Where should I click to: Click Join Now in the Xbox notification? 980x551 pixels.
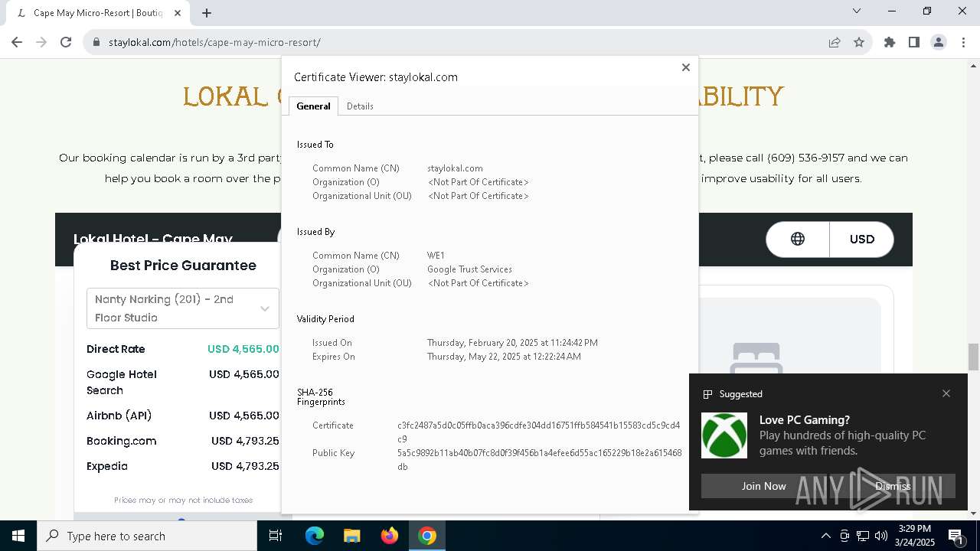(x=763, y=486)
